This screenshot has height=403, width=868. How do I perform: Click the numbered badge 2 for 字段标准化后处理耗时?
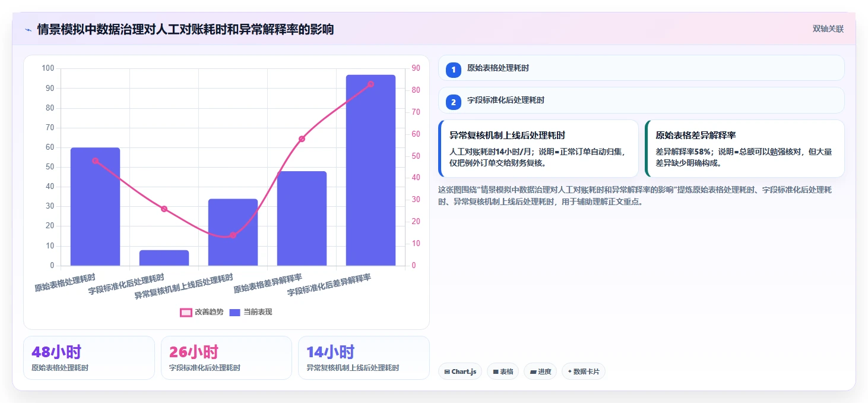point(454,102)
